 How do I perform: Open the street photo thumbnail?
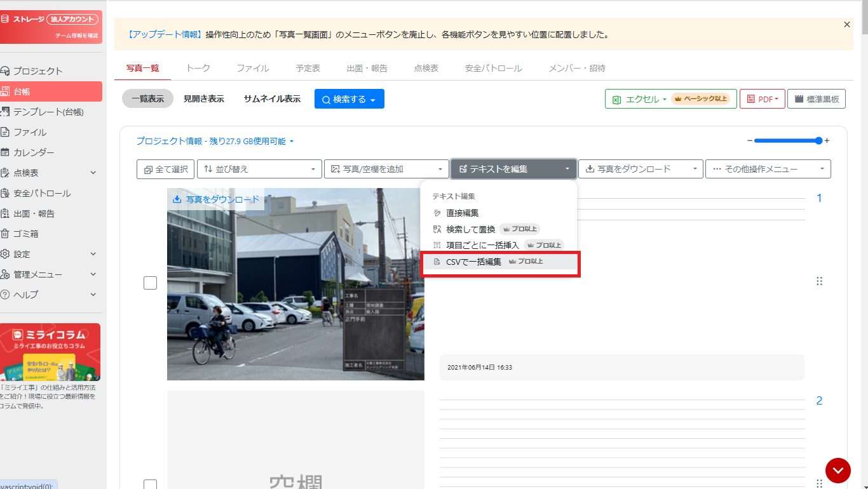pos(295,284)
